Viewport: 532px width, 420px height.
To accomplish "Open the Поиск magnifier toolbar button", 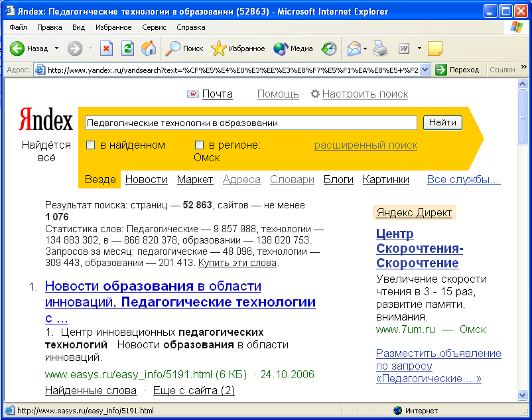I will tap(184, 48).
